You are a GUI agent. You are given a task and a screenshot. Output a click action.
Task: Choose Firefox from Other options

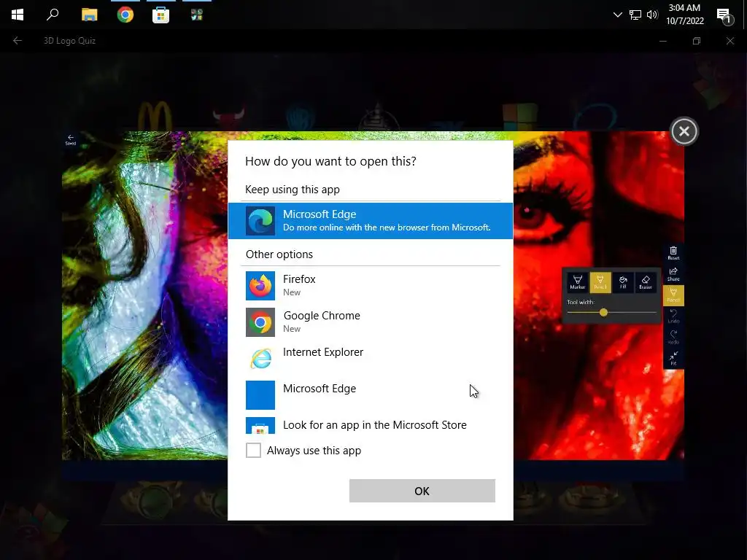tap(370, 286)
